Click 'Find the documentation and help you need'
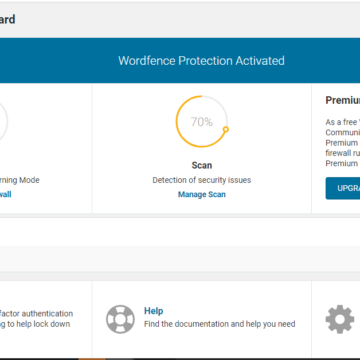Image resolution: width=360 pixels, height=360 pixels. [x=220, y=324]
